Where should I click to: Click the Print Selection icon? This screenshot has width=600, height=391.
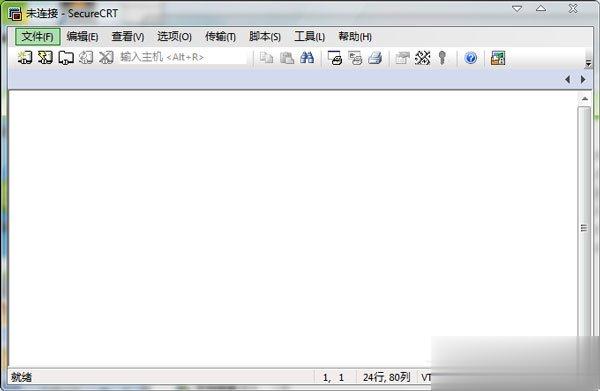click(355, 58)
